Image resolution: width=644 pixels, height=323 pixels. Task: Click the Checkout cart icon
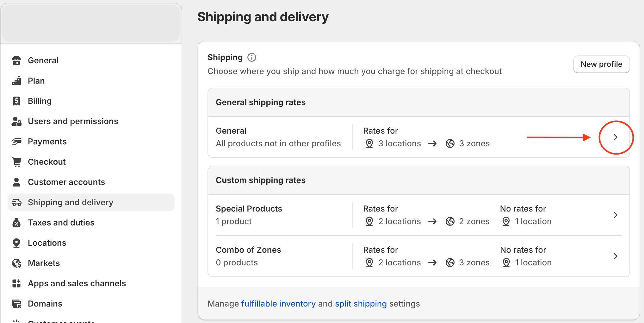pyautogui.click(x=16, y=162)
